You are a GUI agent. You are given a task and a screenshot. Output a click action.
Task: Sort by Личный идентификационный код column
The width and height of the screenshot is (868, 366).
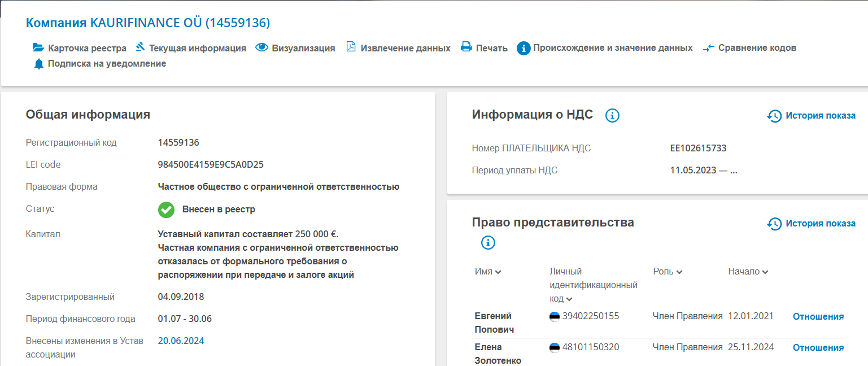tap(569, 299)
